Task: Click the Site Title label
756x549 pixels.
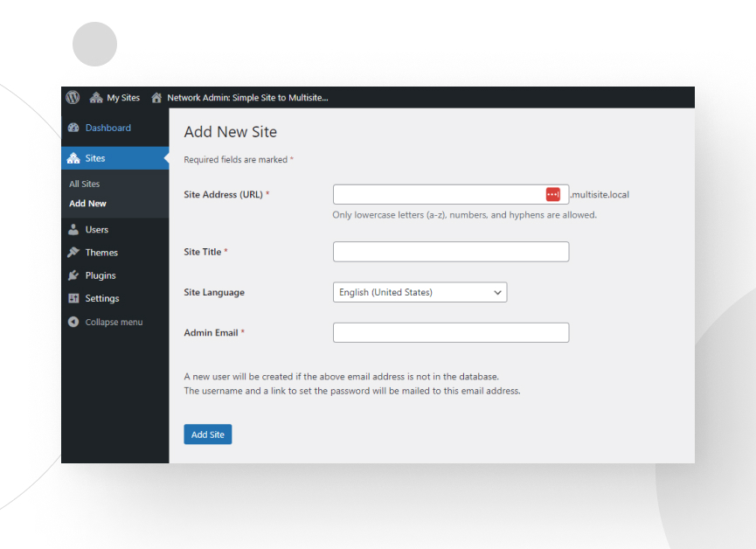Action: (x=205, y=252)
